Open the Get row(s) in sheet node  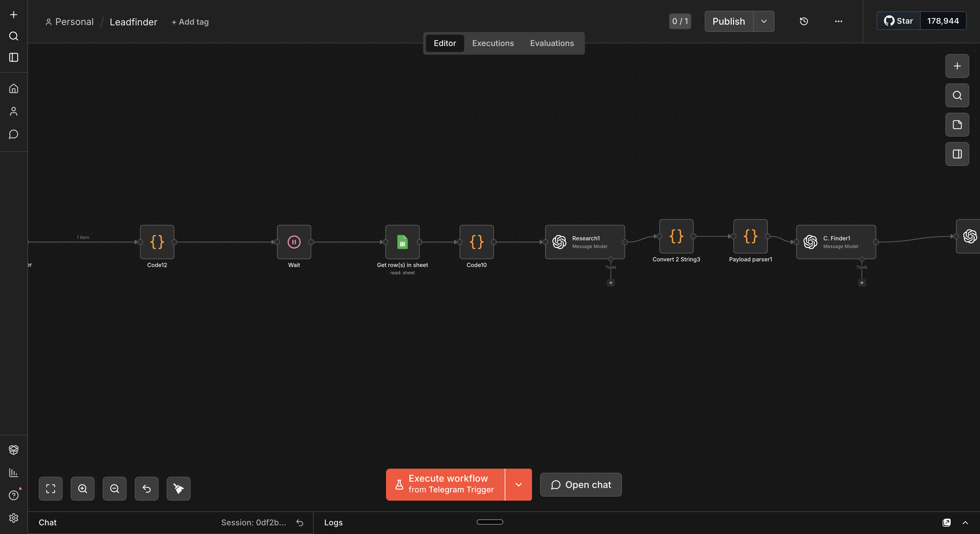[402, 242]
